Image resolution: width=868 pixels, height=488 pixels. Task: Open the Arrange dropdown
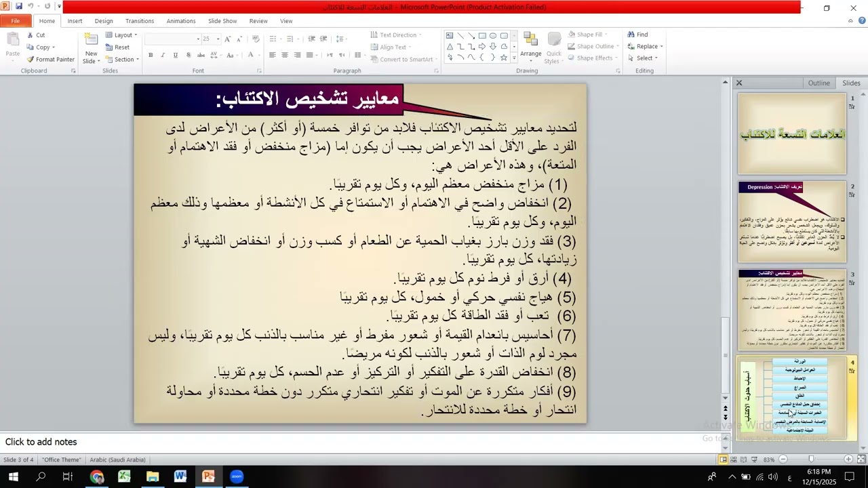(x=530, y=47)
